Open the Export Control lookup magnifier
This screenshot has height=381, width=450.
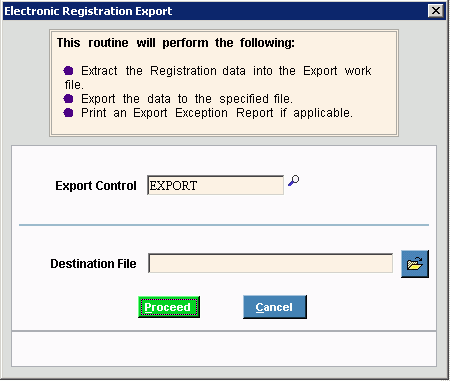click(294, 181)
